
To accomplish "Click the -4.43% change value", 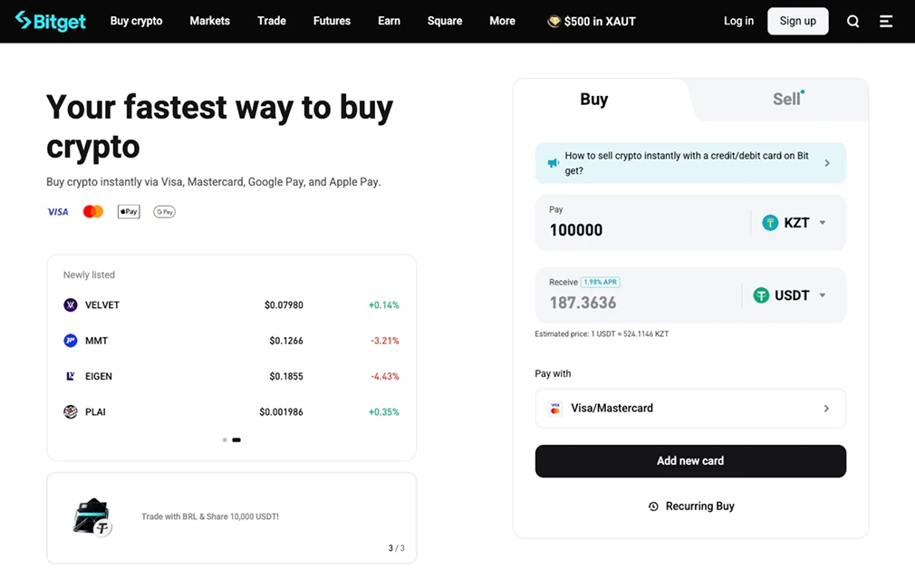I will (x=384, y=376).
